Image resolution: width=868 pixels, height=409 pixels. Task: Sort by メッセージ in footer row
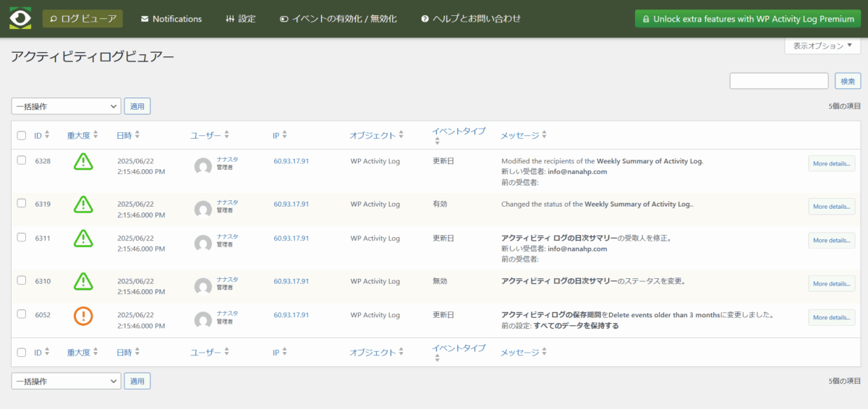point(524,353)
